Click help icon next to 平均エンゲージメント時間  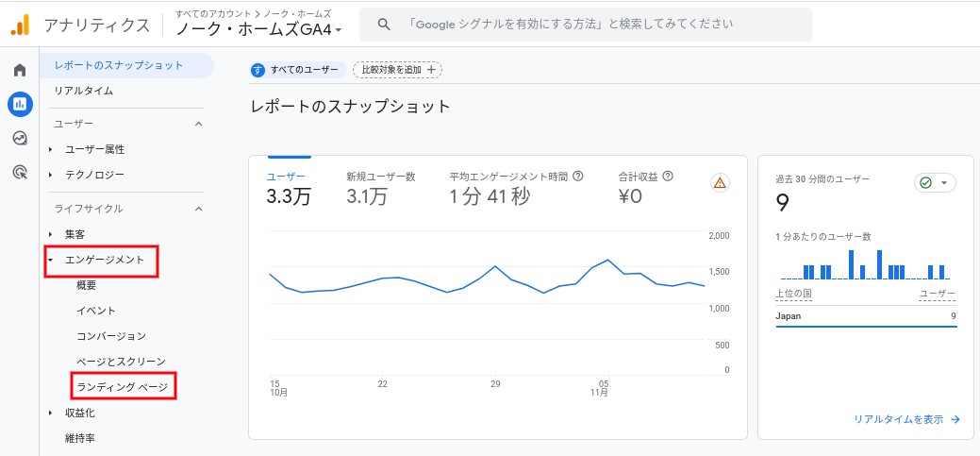[578, 176]
